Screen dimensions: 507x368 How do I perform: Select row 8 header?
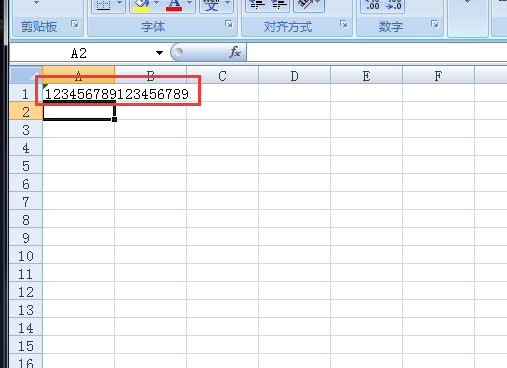click(x=26, y=219)
